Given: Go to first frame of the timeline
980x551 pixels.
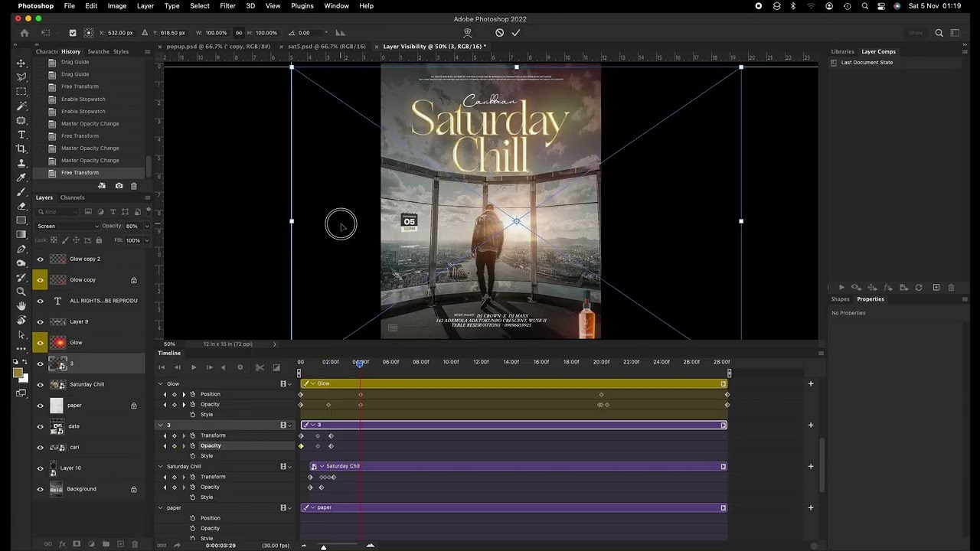Looking at the screenshot, I should [x=162, y=367].
